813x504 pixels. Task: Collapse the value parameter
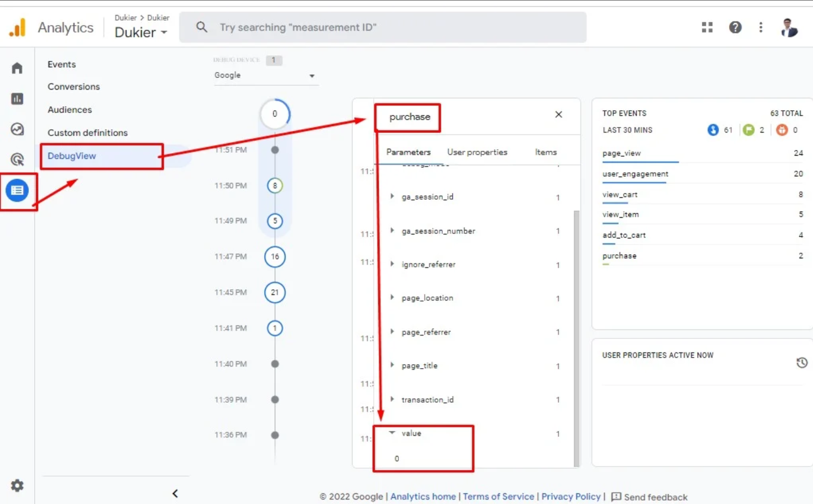(392, 433)
